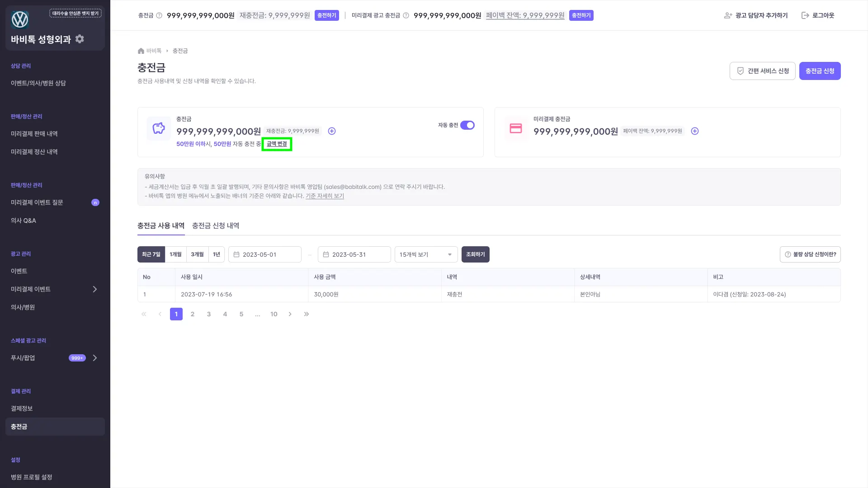868x488 pixels.
Task: Click 간편 서비스 신청 button
Action: tap(762, 71)
